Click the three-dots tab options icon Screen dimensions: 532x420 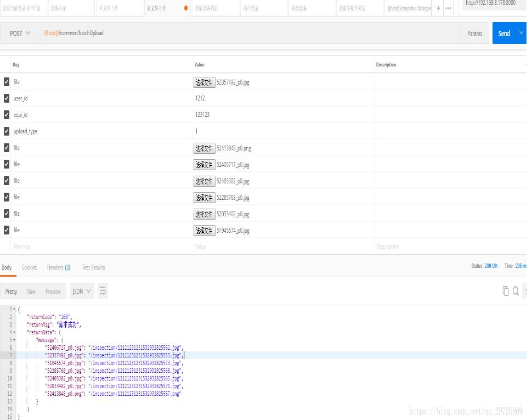pos(449,8)
